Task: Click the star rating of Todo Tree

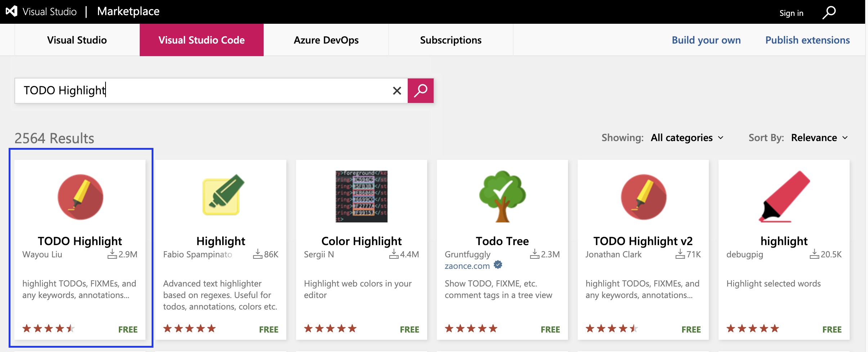Action: 471,328
